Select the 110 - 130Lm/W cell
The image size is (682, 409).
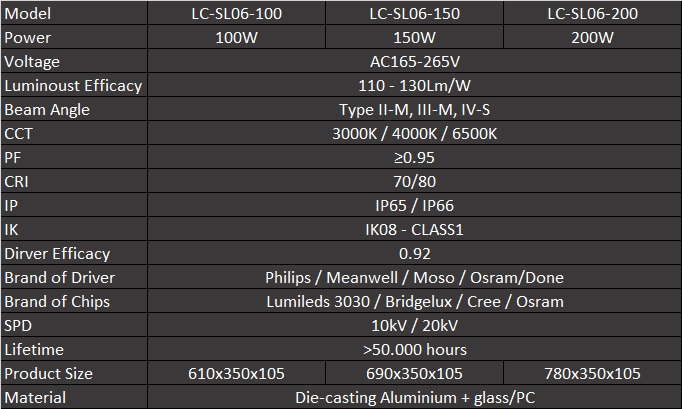click(x=414, y=86)
